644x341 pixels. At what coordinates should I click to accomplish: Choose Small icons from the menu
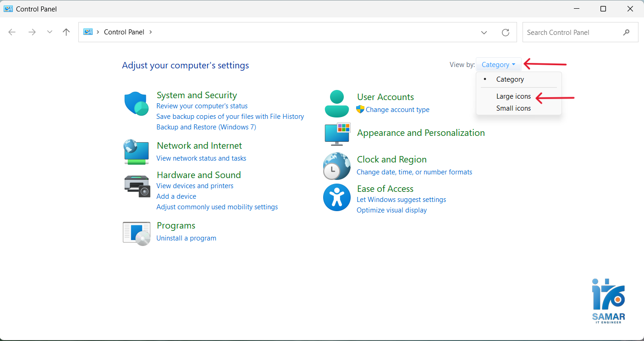click(x=513, y=108)
